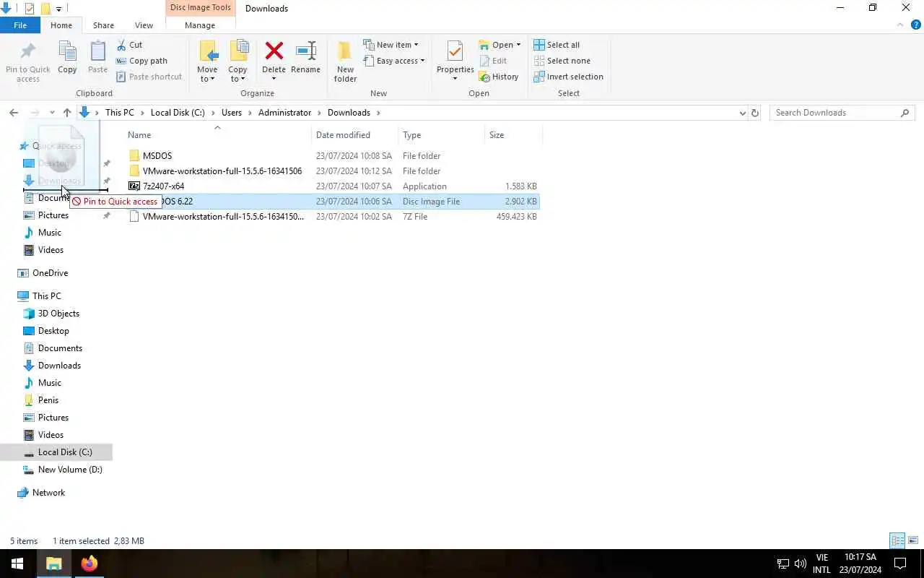The height and width of the screenshot is (578, 924).
Task: Click the red Delete X icon
Action: [274, 51]
